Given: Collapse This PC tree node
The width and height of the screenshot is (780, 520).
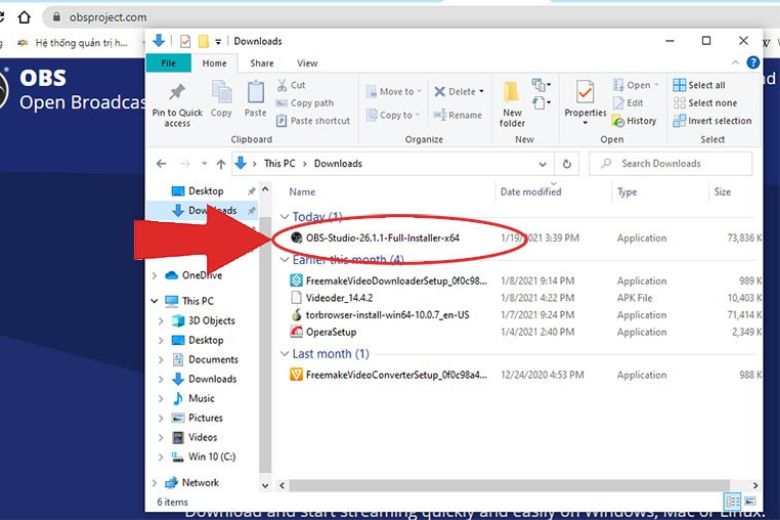Looking at the screenshot, I should coord(154,301).
